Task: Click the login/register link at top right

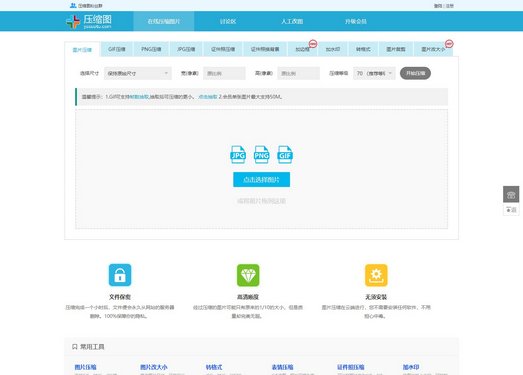Action: 444,6
